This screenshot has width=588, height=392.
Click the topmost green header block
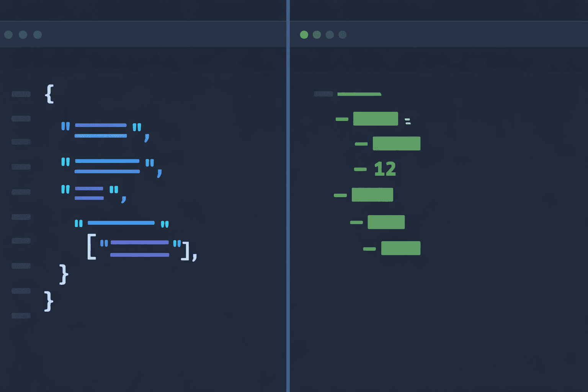(x=359, y=94)
